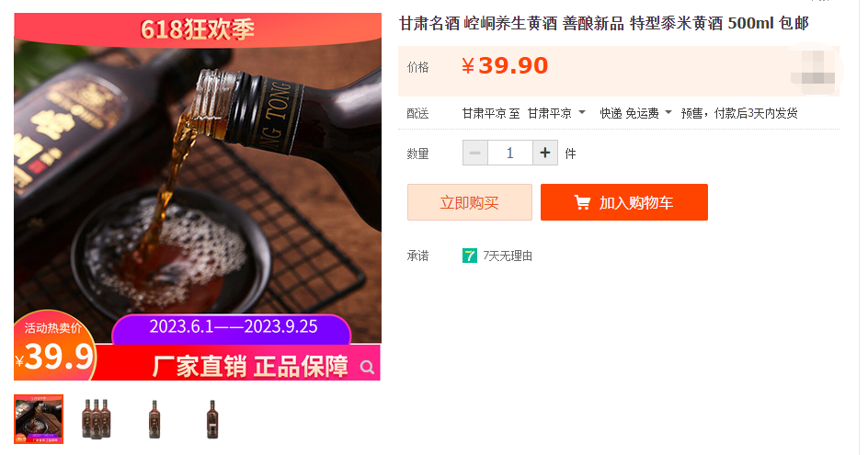Click the product title text
Viewport: 868px width, 455px height.
click(604, 23)
